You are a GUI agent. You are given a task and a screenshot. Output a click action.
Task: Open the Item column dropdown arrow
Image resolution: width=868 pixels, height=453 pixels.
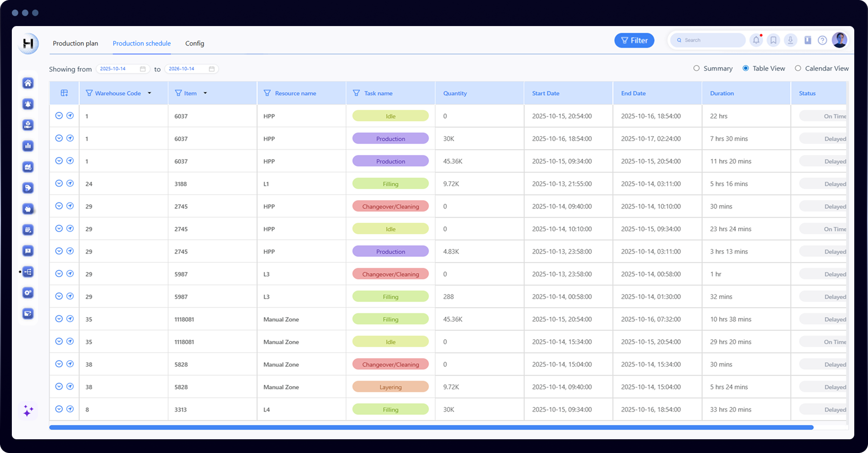click(x=205, y=93)
